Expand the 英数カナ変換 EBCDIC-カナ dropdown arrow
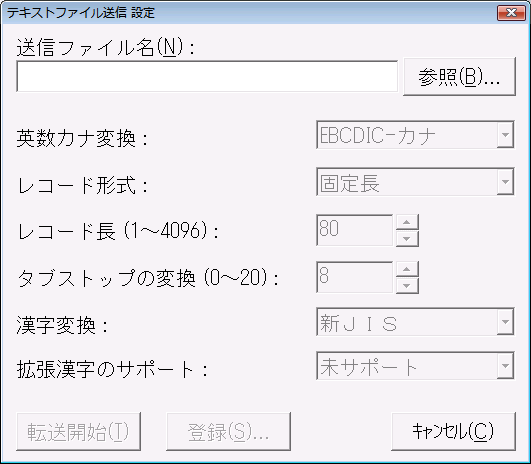 click(x=505, y=135)
